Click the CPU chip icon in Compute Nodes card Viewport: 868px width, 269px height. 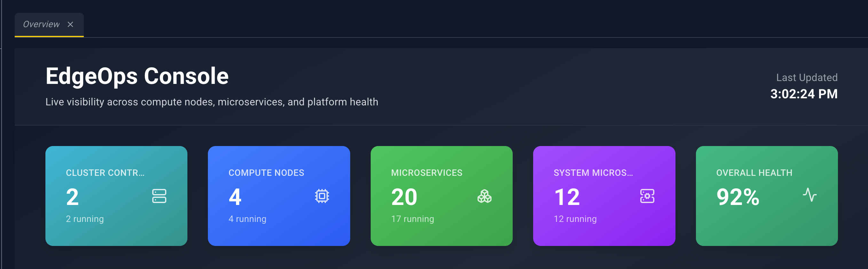tap(322, 196)
